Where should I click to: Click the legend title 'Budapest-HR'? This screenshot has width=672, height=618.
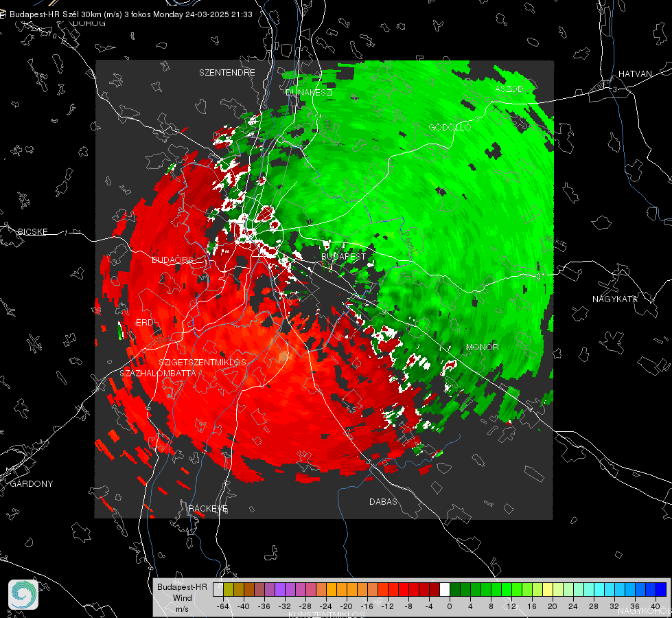pos(182,586)
